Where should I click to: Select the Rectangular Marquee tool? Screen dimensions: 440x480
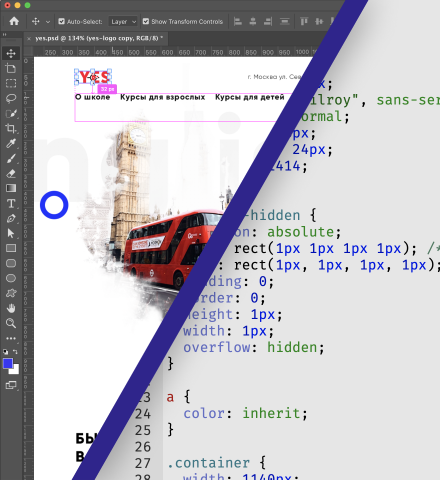[11, 83]
